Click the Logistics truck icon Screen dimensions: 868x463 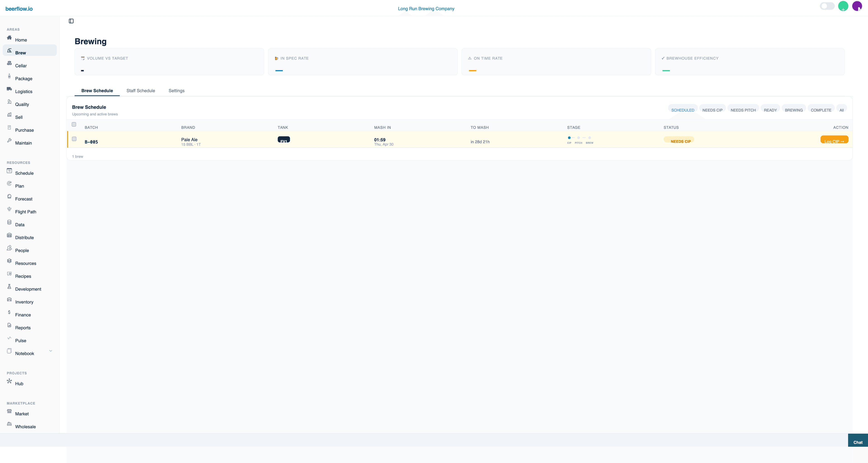point(9,89)
